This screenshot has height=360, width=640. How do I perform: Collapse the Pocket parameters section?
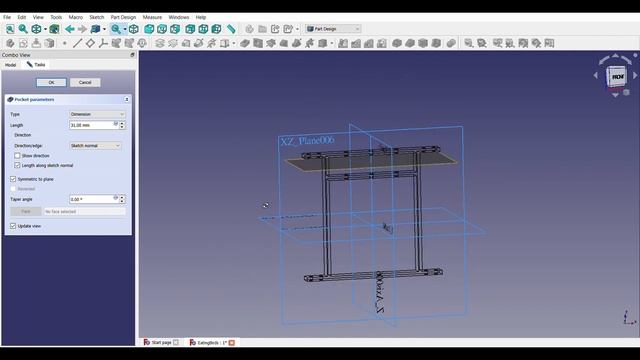[127, 100]
